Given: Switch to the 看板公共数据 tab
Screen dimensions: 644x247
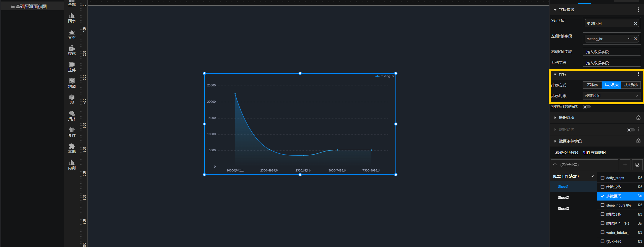Looking at the screenshot, I should 567,153.
